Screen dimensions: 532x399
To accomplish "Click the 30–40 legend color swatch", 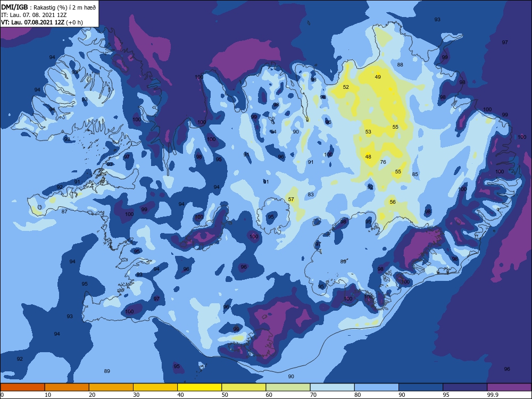I will tap(155, 387).
